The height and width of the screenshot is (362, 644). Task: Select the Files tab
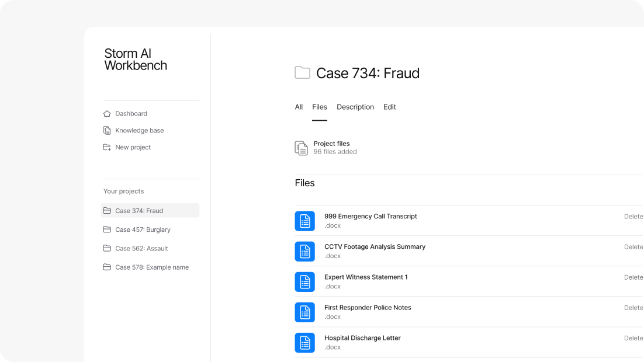[x=320, y=107]
